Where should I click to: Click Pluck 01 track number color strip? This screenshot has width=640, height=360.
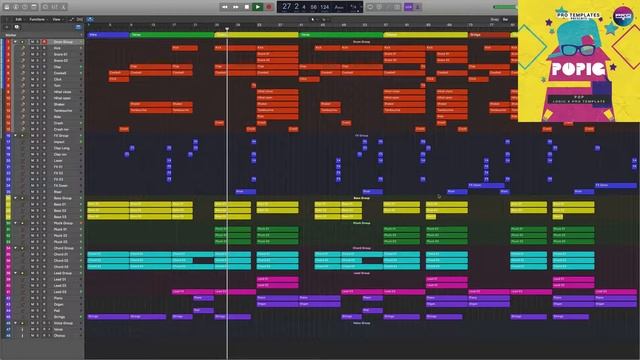point(8,229)
